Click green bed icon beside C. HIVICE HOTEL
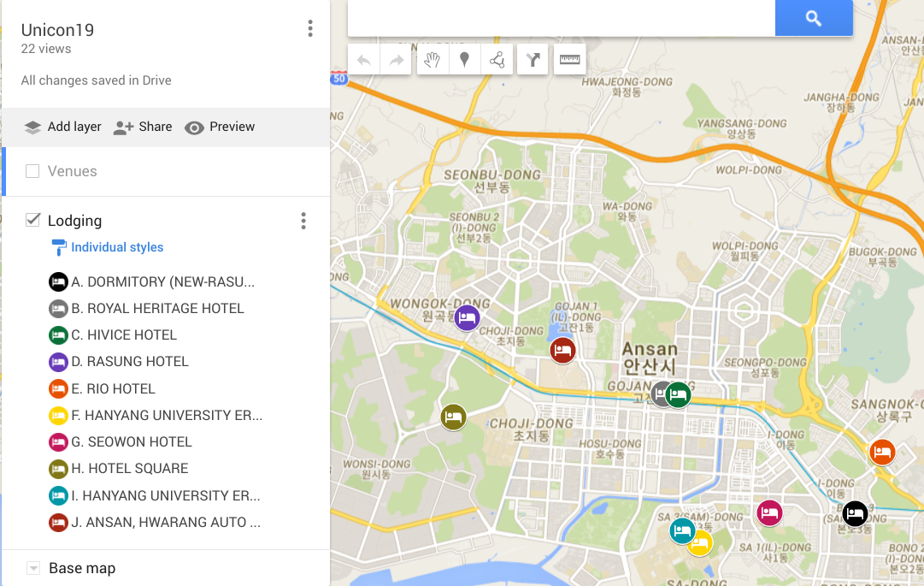 [58, 334]
